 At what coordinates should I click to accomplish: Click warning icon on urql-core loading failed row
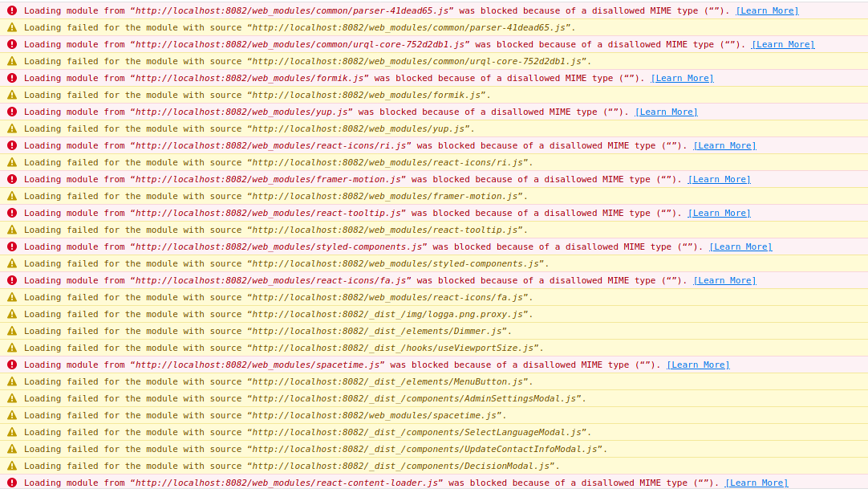12,61
